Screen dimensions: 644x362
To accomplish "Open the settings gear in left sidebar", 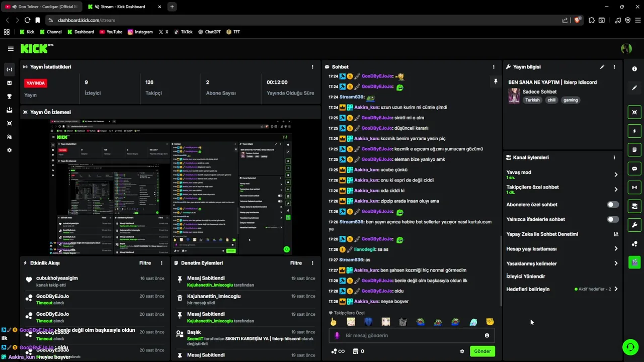I will pos(9,150).
